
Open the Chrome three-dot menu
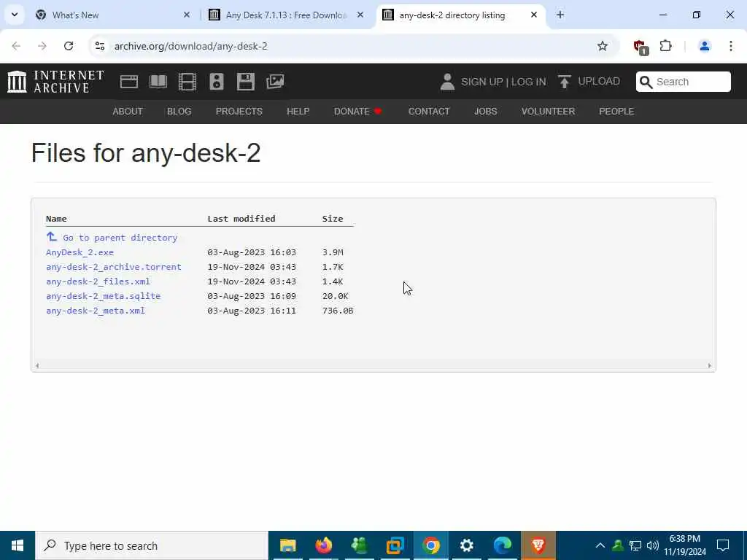(x=730, y=46)
